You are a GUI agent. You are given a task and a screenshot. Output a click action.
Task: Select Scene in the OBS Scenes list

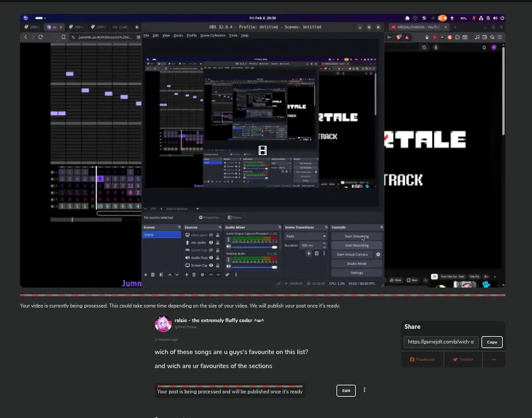162,235
